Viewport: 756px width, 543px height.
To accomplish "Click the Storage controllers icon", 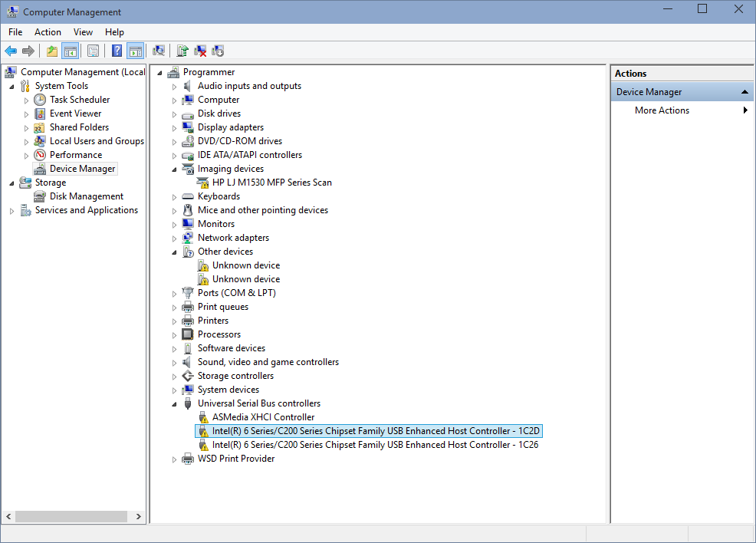I will tap(188, 376).
